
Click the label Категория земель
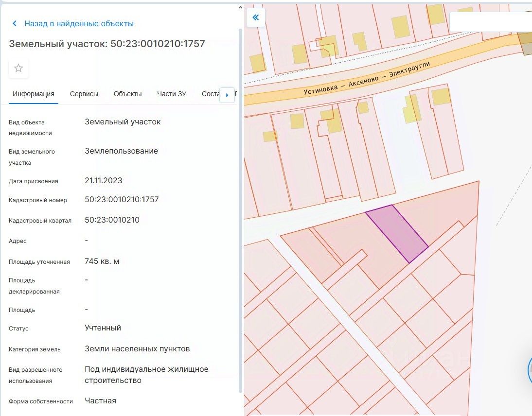35,349
